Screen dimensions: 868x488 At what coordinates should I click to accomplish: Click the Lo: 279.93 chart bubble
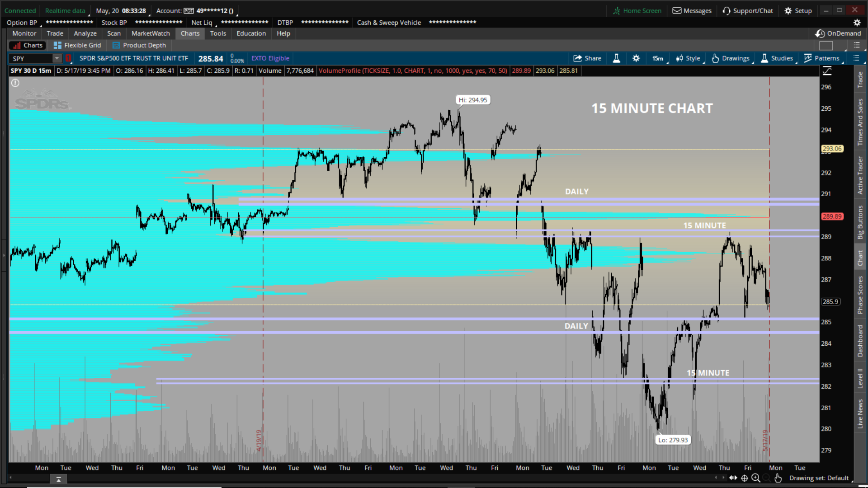(673, 440)
